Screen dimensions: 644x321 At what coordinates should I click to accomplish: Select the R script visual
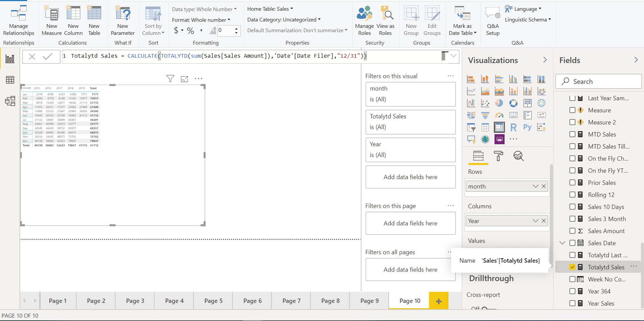513,127
